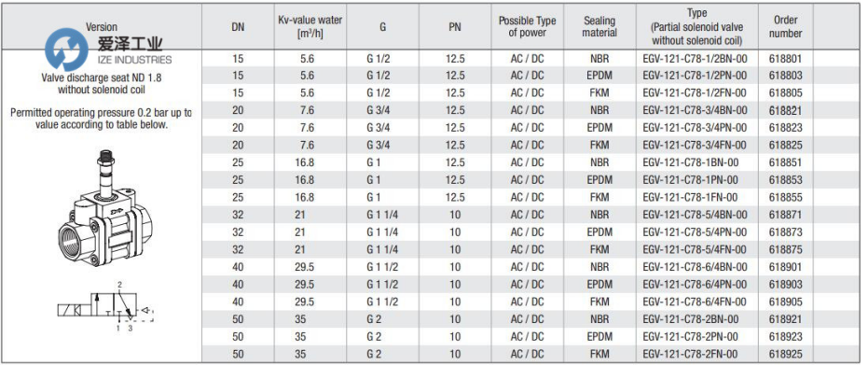Click the valve circuit symbol diagram
This screenshot has width=868, height=365.
point(105,307)
